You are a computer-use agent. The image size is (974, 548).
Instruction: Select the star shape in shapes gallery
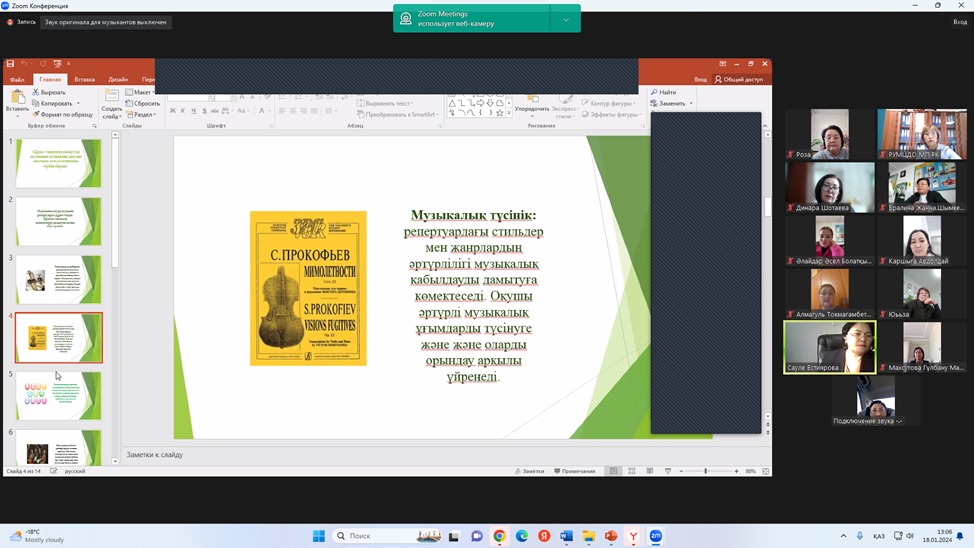pyautogui.click(x=499, y=113)
